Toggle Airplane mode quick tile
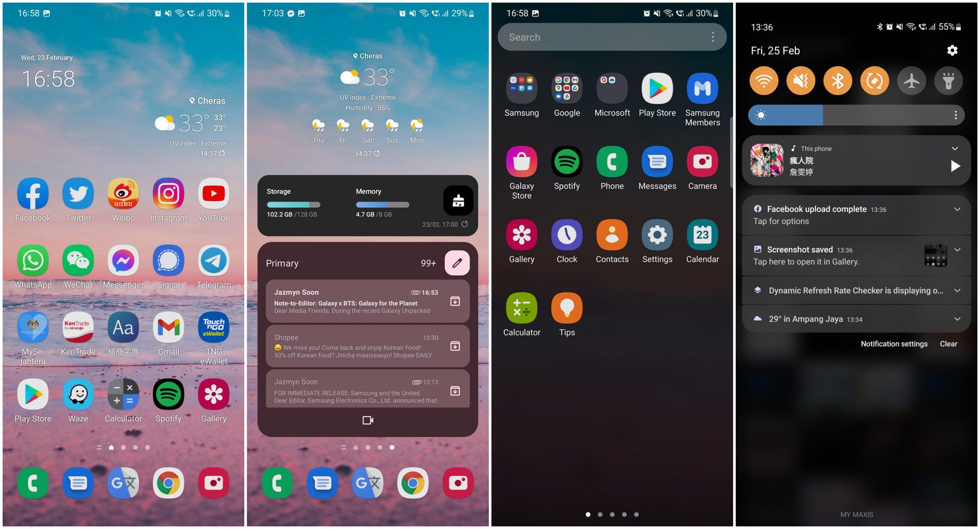980x529 pixels. (912, 80)
